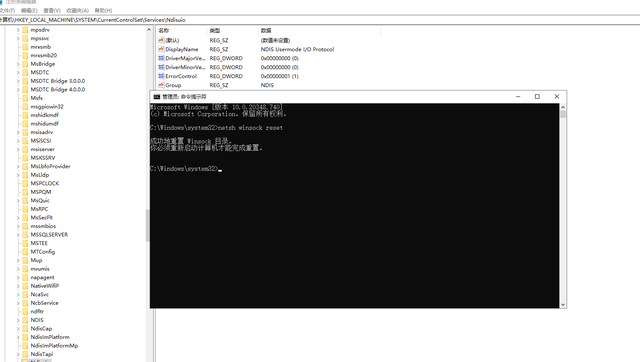Expand the MSSQLSERVER tree node
640x362 pixels.
point(18,235)
